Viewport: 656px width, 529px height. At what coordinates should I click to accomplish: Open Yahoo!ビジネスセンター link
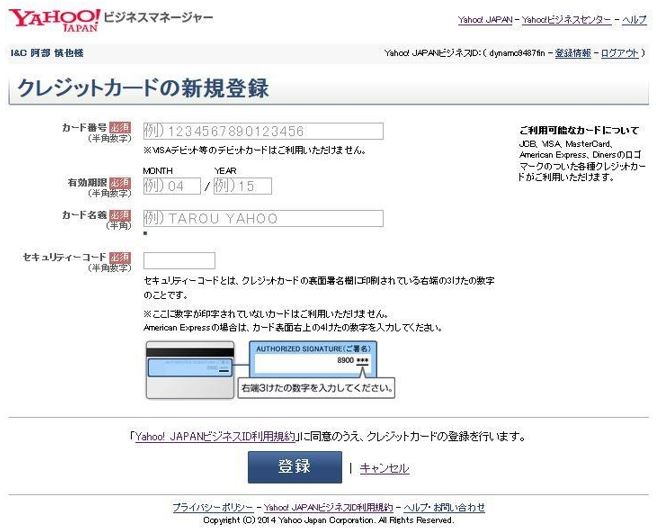566,20
